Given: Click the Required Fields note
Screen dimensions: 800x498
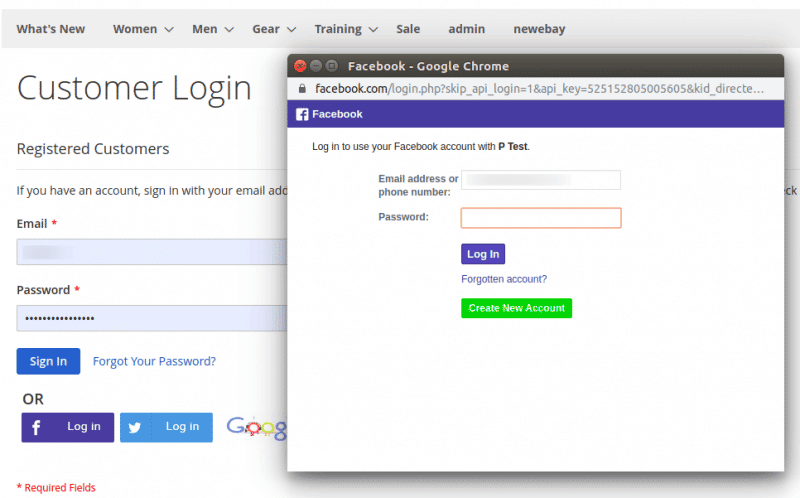Looking at the screenshot, I should (x=56, y=487).
